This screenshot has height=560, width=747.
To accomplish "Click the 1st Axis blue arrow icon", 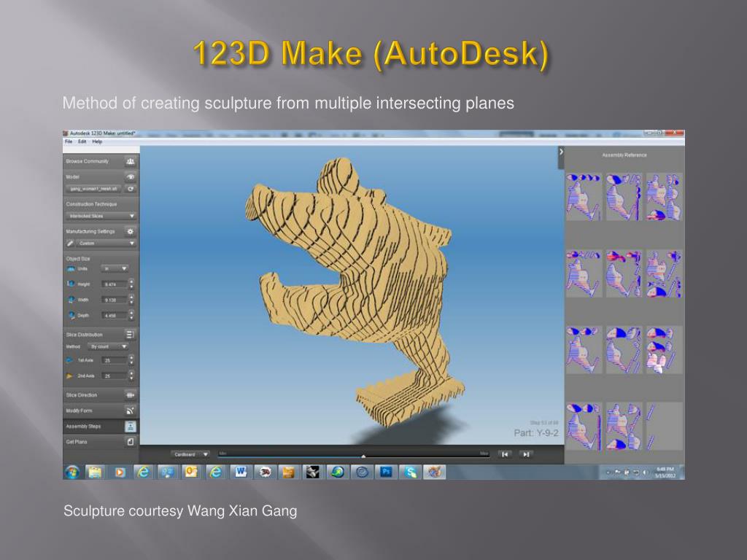I will click(x=70, y=360).
